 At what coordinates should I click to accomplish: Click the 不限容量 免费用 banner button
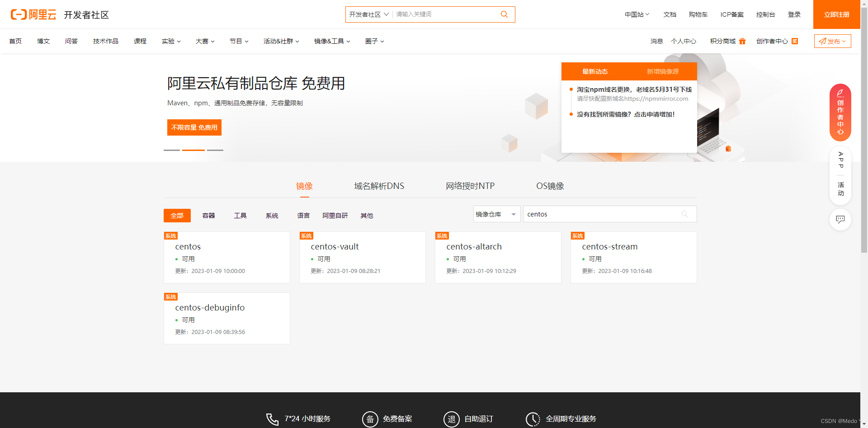click(194, 127)
